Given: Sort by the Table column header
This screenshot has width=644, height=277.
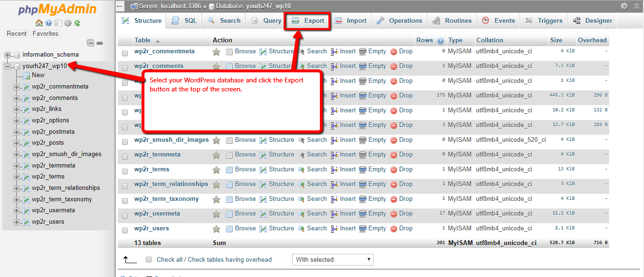Looking at the screenshot, I should click(143, 40).
